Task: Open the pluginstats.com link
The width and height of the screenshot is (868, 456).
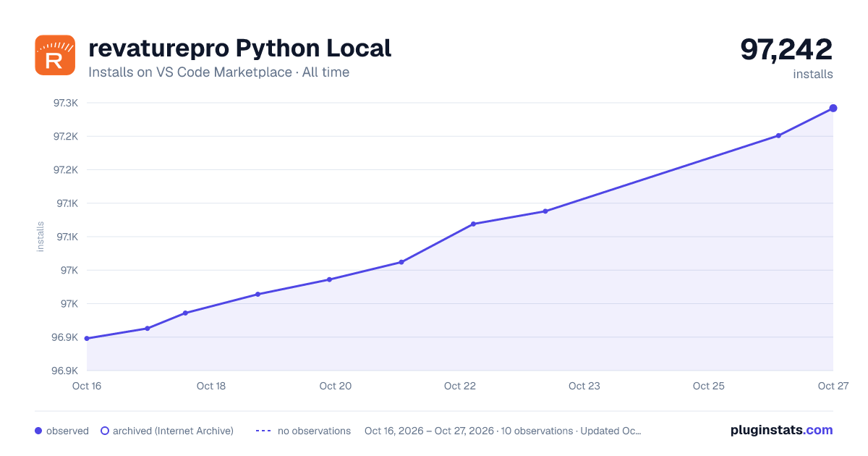Action: point(781,430)
